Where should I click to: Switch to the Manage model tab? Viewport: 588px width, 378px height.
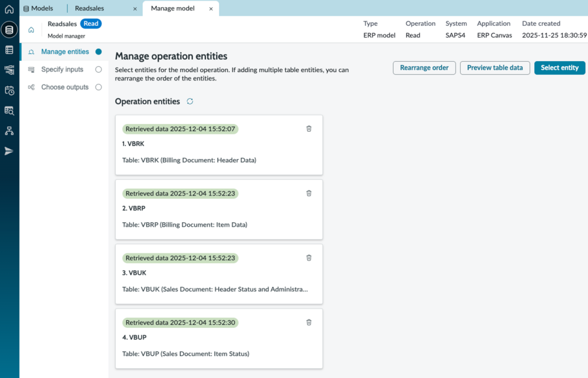point(172,8)
